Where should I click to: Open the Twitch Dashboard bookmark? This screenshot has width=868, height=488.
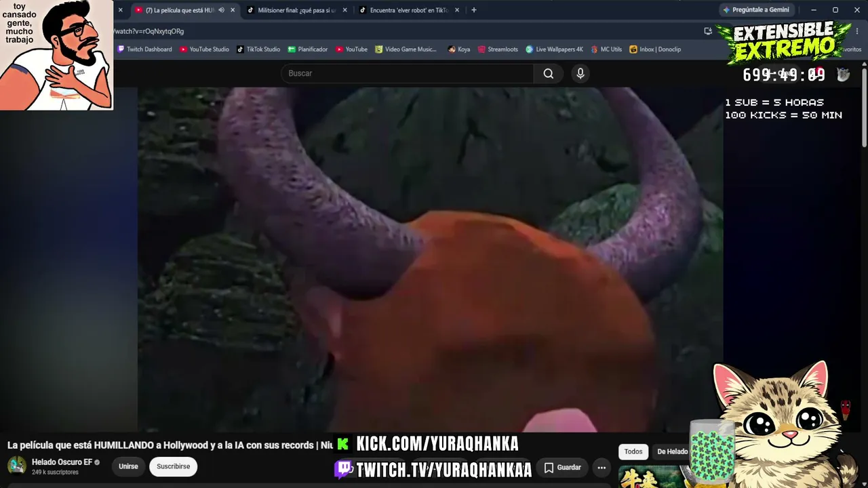click(x=145, y=49)
